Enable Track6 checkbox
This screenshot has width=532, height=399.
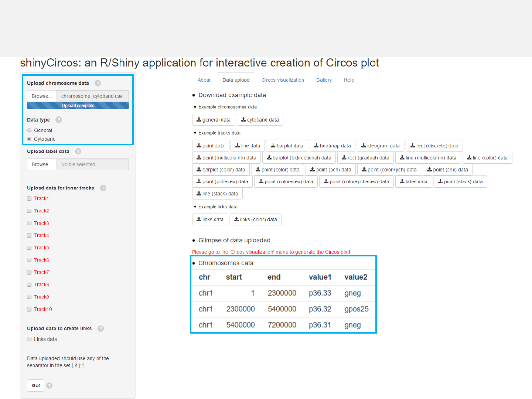[29, 260]
